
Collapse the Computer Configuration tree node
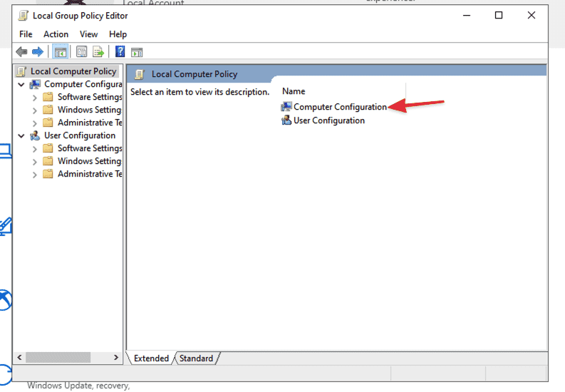coord(21,84)
